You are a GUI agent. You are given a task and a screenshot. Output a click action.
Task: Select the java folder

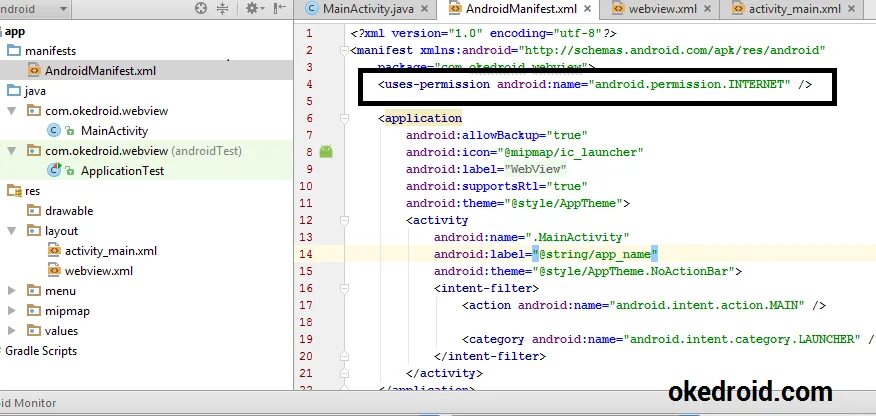click(x=35, y=91)
